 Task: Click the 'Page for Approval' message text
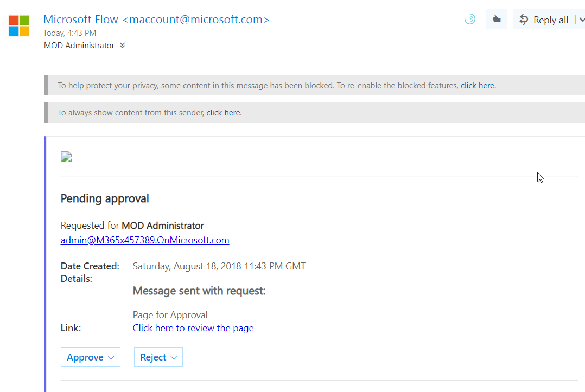pyautogui.click(x=170, y=315)
